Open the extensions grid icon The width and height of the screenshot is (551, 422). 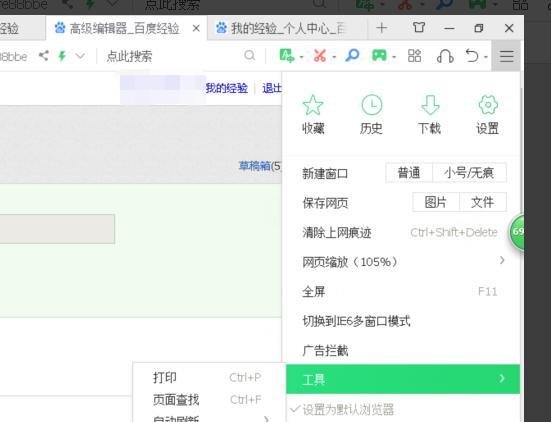click(x=414, y=56)
